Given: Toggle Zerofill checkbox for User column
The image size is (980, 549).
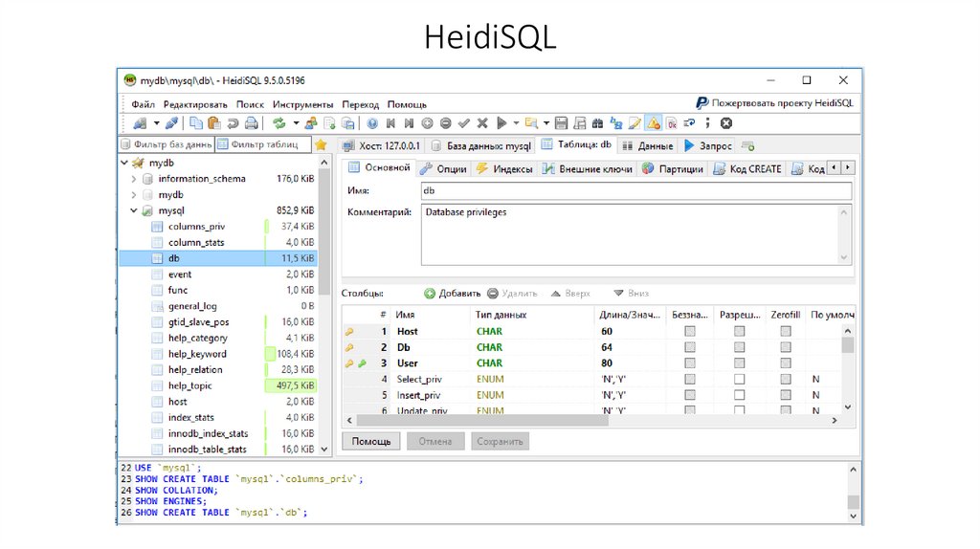Looking at the screenshot, I should pos(786,362).
